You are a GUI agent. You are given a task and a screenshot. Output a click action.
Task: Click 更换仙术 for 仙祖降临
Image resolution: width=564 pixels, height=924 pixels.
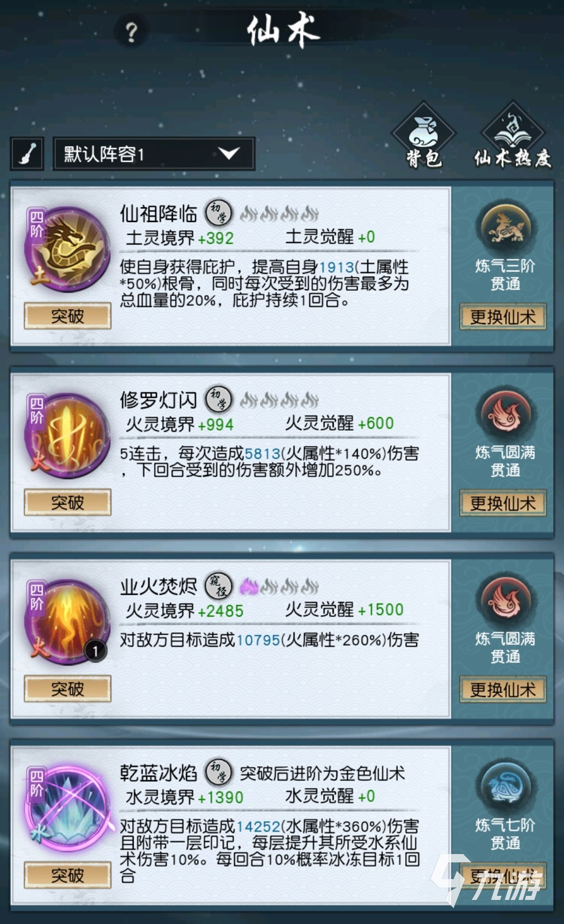[503, 316]
